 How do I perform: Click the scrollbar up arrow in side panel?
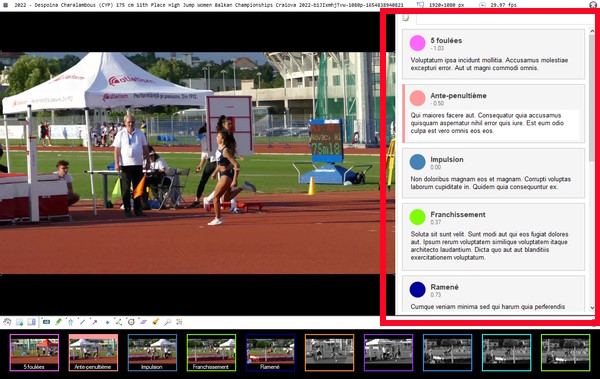[x=592, y=30]
